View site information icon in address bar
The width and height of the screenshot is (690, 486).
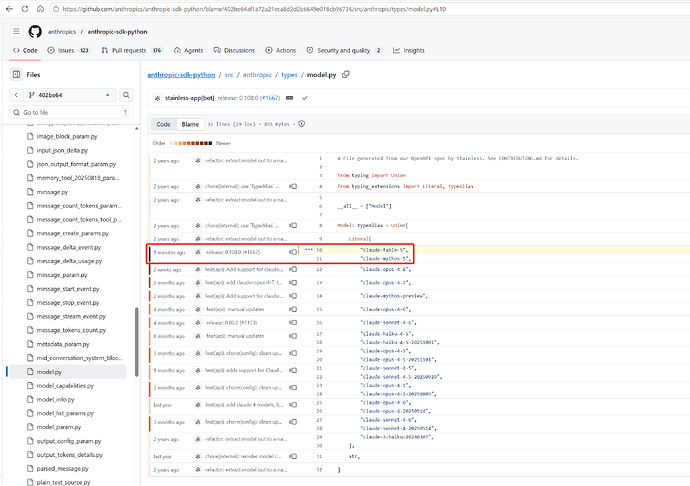click(55, 9)
